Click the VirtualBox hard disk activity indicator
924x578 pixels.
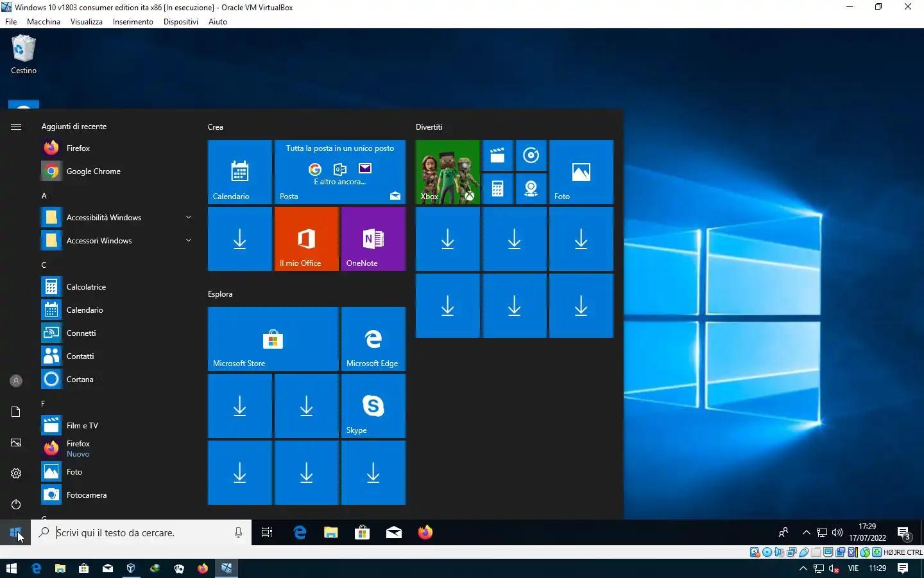[755, 552]
